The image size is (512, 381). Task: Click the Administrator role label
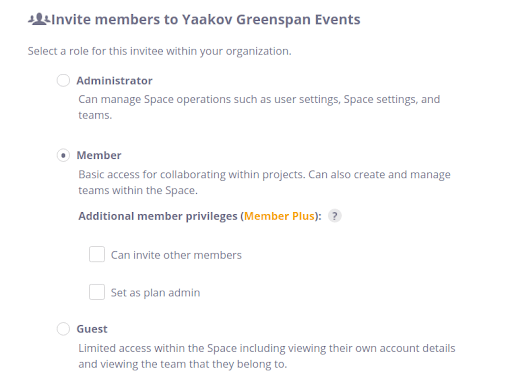pos(114,81)
